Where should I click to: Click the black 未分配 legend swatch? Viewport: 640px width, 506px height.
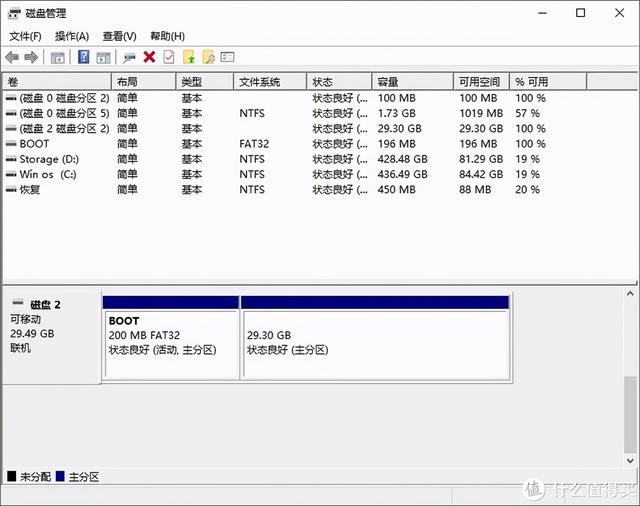(x=12, y=476)
